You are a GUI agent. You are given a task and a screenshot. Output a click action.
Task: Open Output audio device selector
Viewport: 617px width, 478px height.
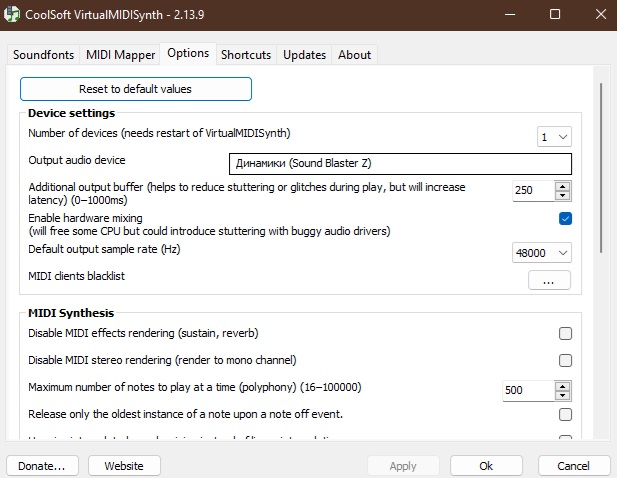point(400,164)
